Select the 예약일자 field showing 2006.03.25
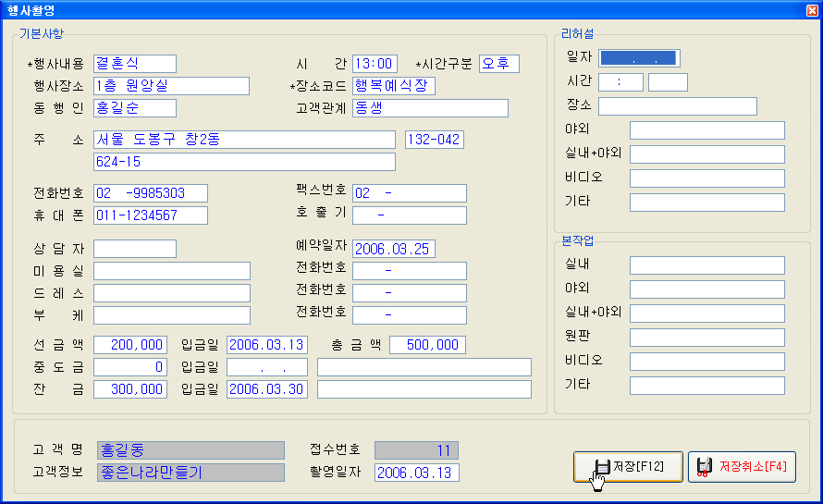 click(x=394, y=249)
